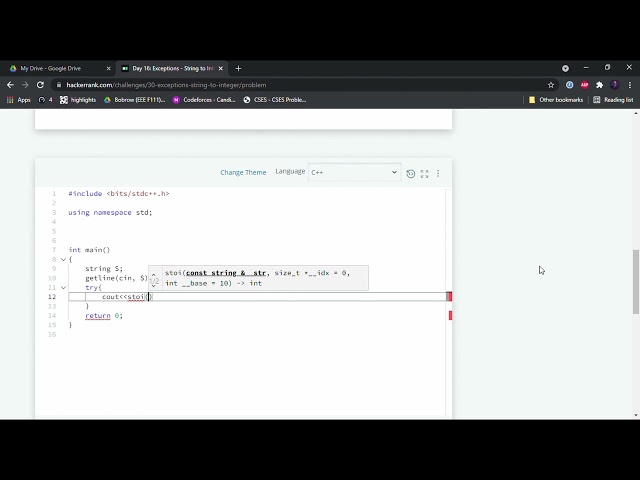
Task: Open Codeforces bookmark
Action: (204, 100)
